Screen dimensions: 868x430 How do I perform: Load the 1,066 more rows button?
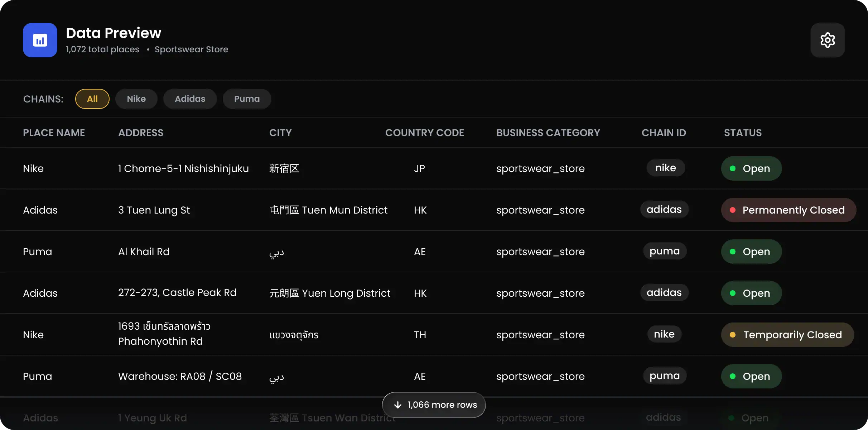[x=434, y=405]
